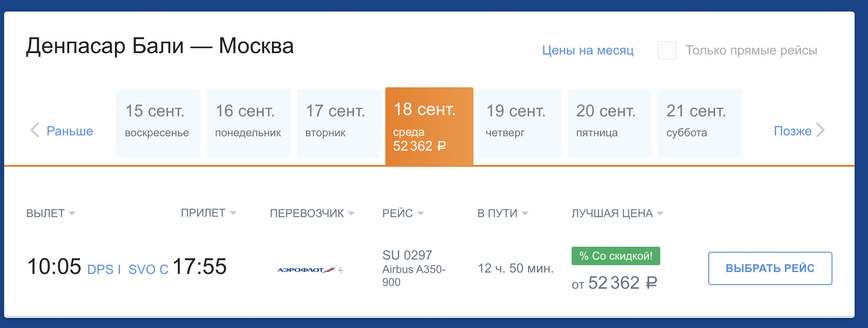Sort flights by ВЫЛЕТ column arrow

click(72, 213)
